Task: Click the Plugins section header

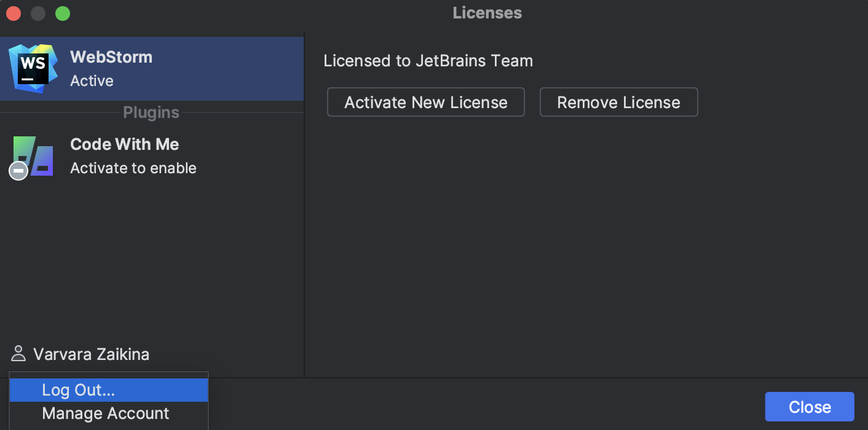Action: click(x=151, y=112)
